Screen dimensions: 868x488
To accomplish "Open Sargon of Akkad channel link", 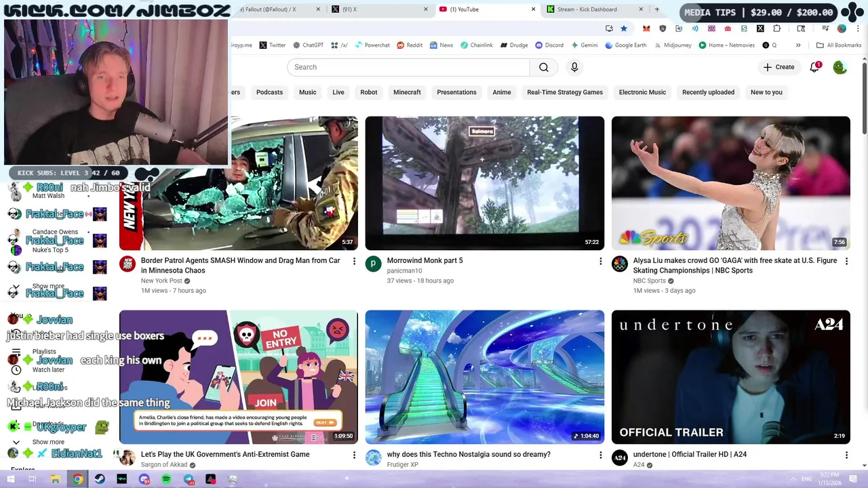I will coord(164,465).
